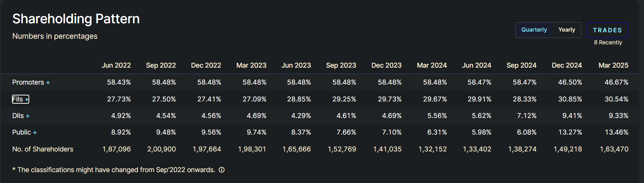This screenshot has height=183, width=644.
Task: Expand the FIIs shareholding breakdown
Action: pos(21,99)
